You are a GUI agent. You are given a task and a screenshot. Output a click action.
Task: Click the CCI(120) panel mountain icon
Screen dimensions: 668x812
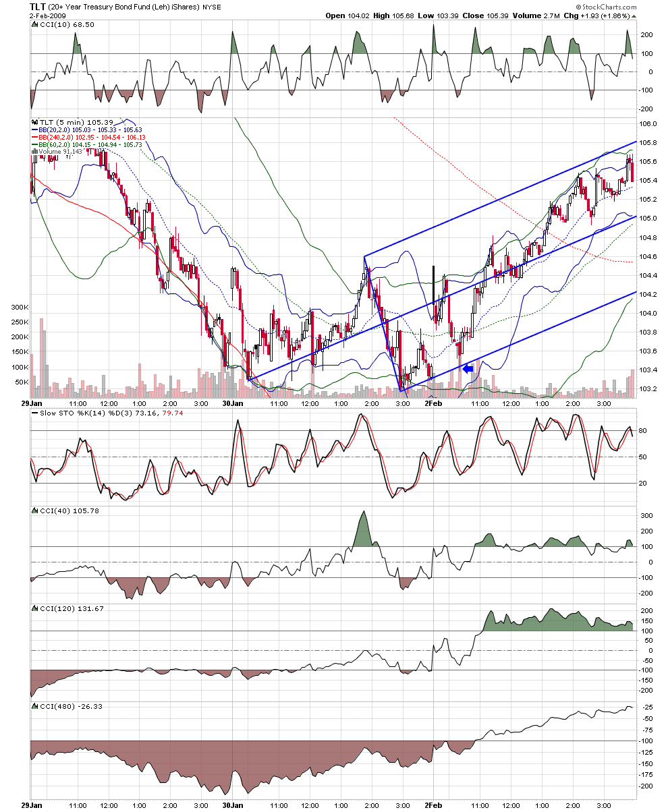[x=34, y=608]
